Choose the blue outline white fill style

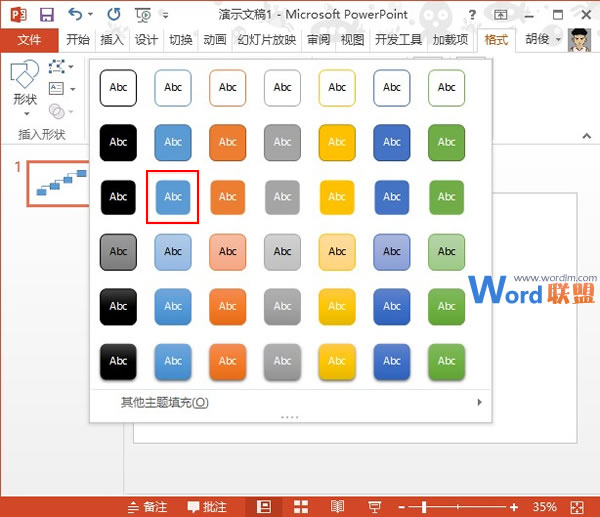point(173,88)
